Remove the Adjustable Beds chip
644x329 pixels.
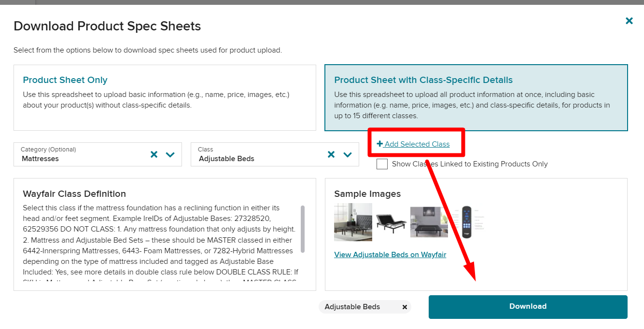coord(405,307)
